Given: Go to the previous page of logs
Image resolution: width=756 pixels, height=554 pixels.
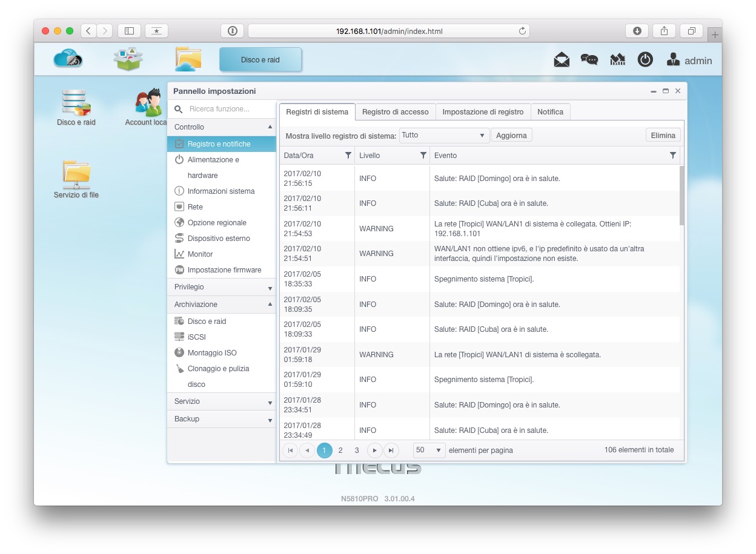Looking at the screenshot, I should (x=307, y=450).
